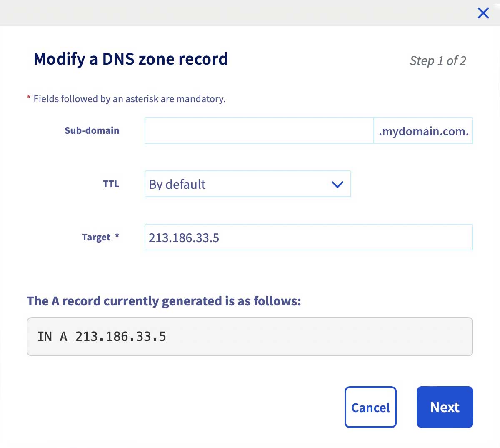Click the Target field label

click(x=96, y=238)
